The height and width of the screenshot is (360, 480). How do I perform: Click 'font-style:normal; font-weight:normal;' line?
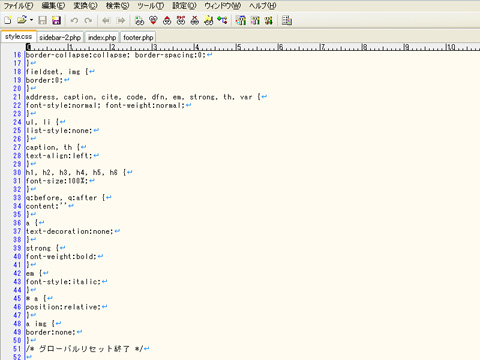point(106,105)
